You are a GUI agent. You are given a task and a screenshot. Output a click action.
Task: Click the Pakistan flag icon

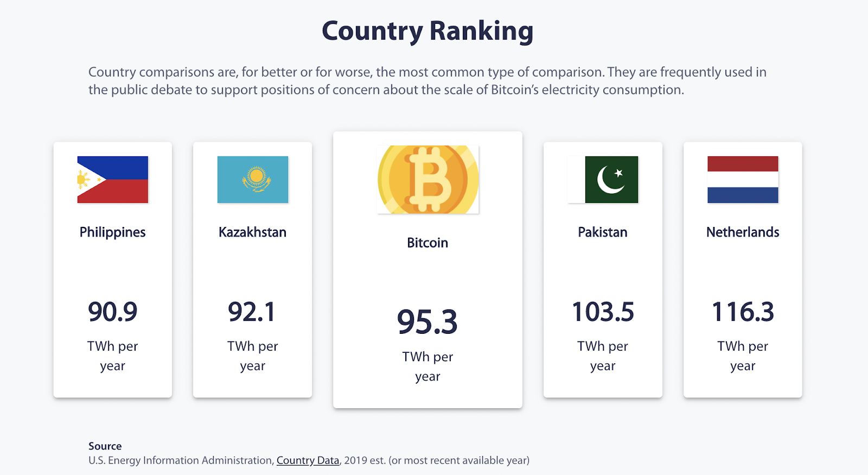(603, 180)
